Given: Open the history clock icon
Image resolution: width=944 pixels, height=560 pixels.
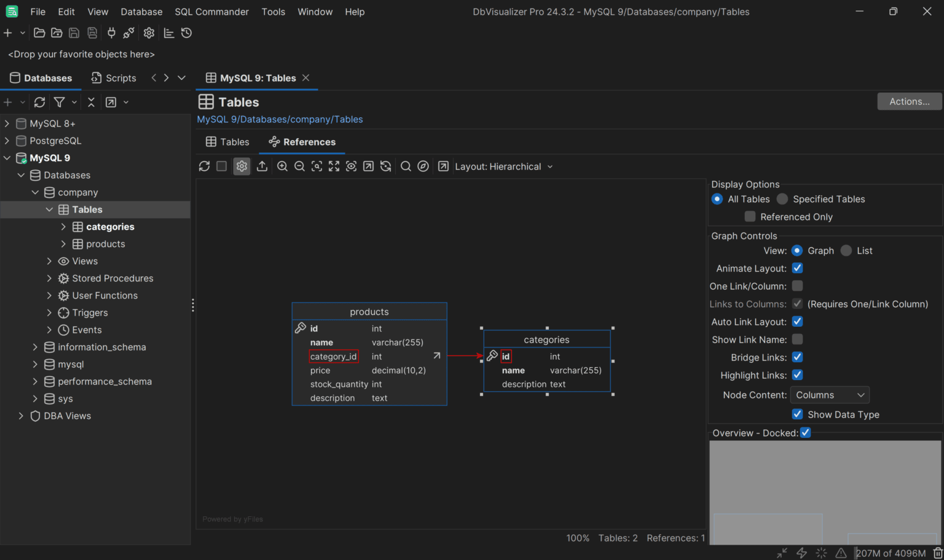Looking at the screenshot, I should click(187, 33).
